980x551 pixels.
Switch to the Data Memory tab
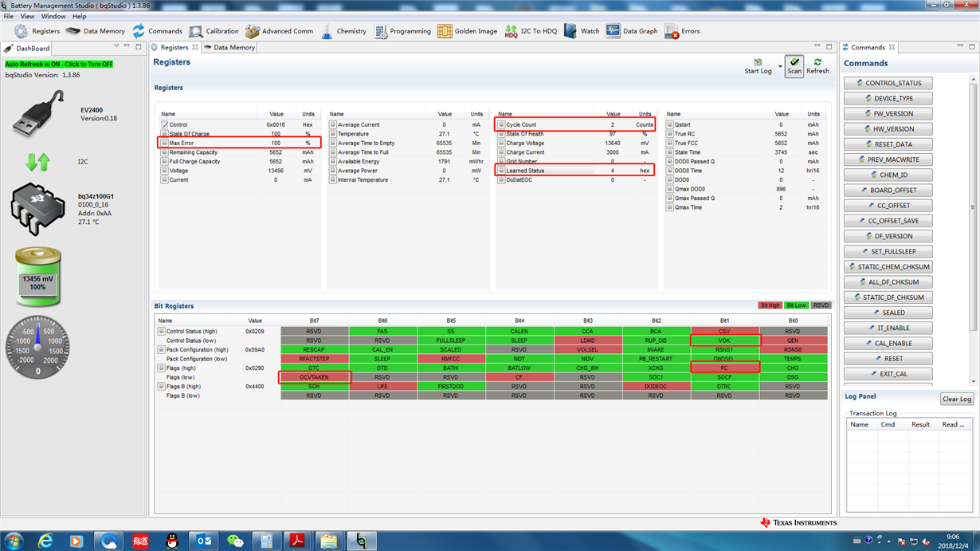[x=229, y=47]
